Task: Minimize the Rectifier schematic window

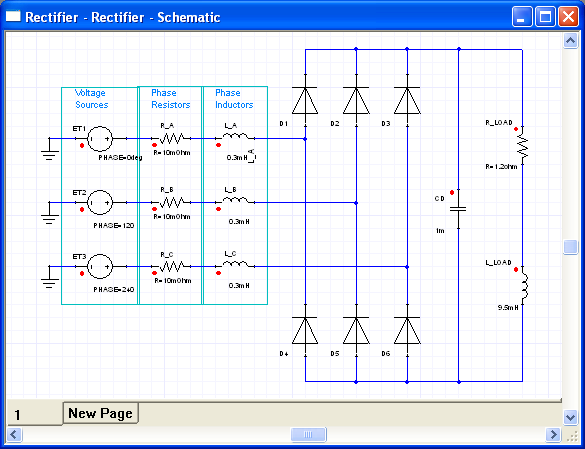Action: click(522, 16)
